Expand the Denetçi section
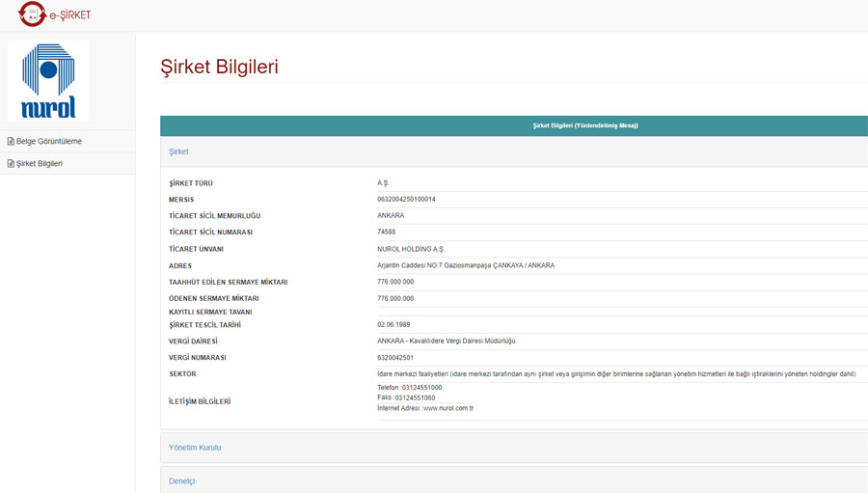 pyautogui.click(x=514, y=480)
